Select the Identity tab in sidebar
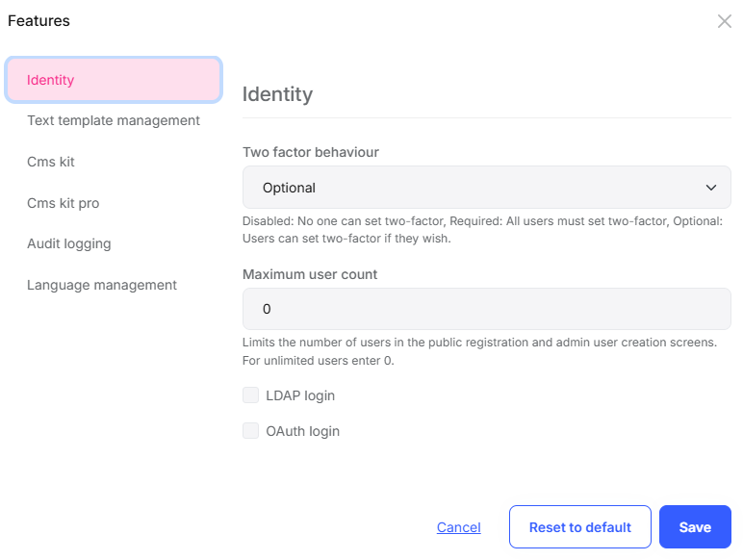The width and height of the screenshot is (743, 560). [x=114, y=80]
